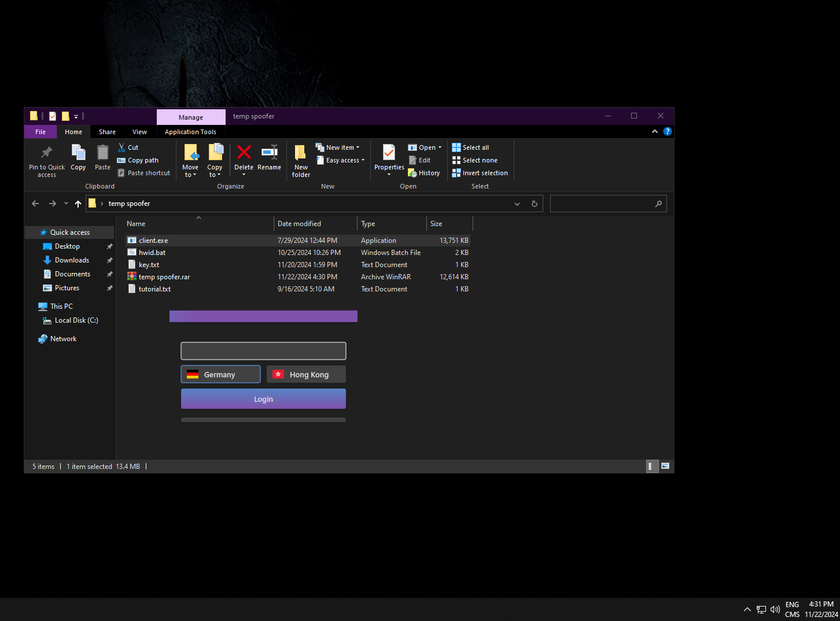Expand the address bar history dropdown
The image size is (840, 621).
[517, 204]
